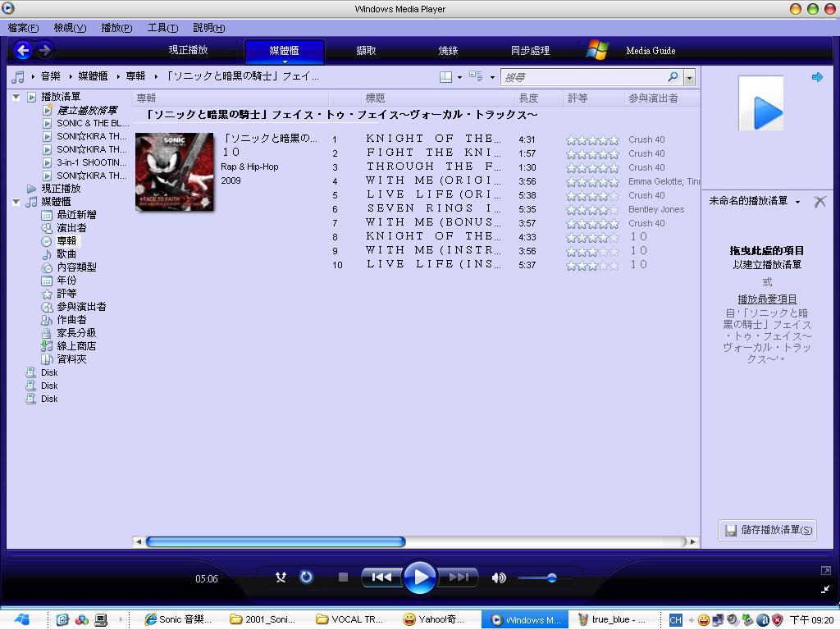Toggle shuffle mode on
The width and height of the screenshot is (840, 630).
pyautogui.click(x=281, y=577)
